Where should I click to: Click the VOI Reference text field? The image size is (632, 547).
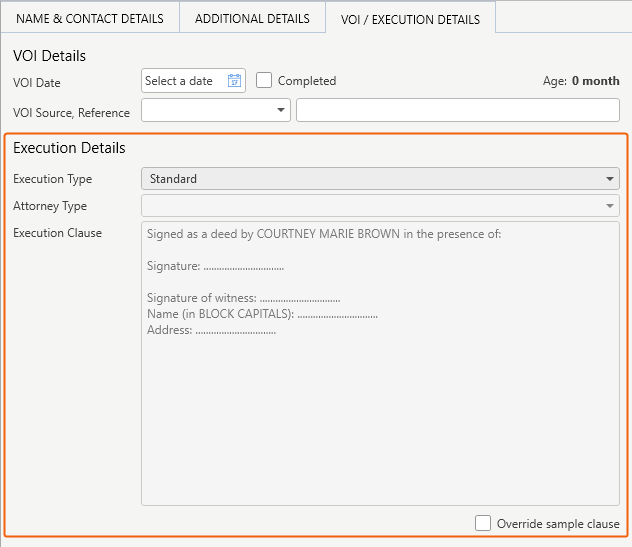(x=458, y=110)
